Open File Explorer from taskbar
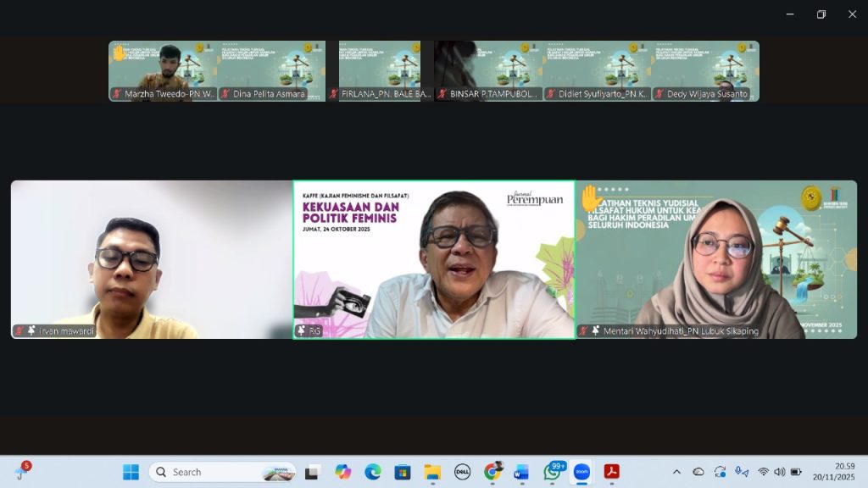Image resolution: width=868 pixels, height=488 pixels. pos(432,472)
